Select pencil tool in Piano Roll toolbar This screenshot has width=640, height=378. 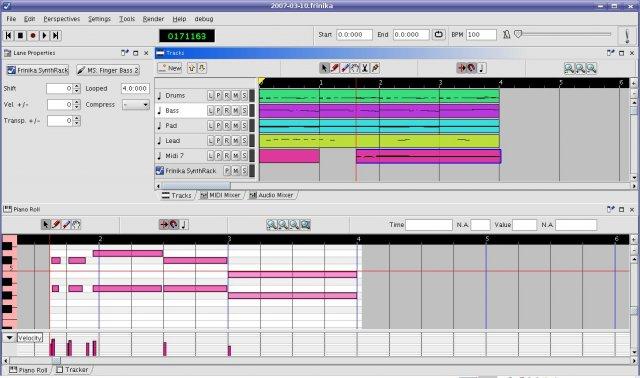tap(56, 225)
